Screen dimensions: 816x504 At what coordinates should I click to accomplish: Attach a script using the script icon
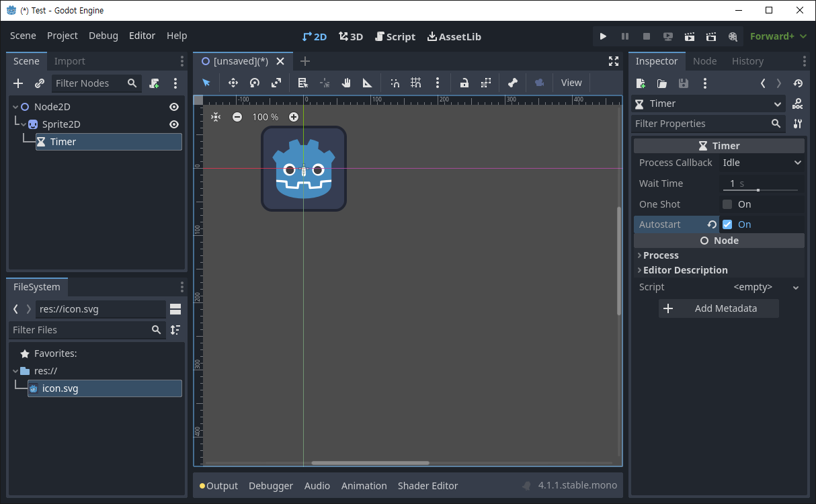[x=154, y=83]
